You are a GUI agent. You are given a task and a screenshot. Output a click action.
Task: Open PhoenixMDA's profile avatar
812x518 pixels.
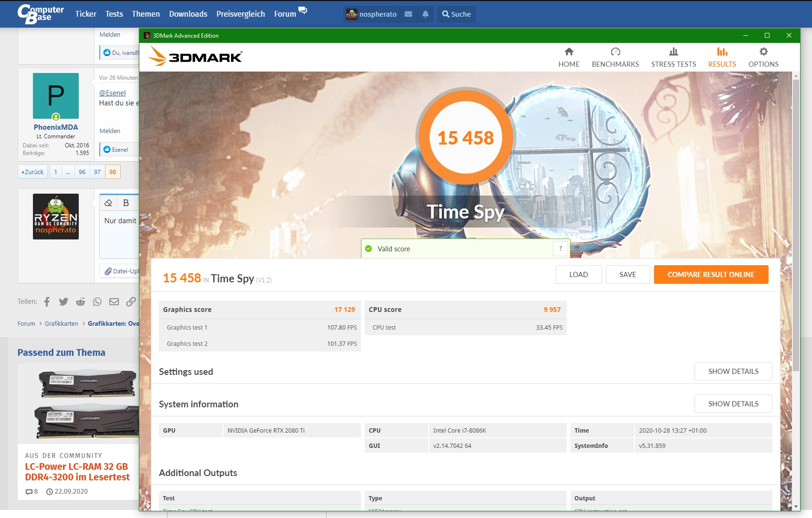click(x=56, y=96)
